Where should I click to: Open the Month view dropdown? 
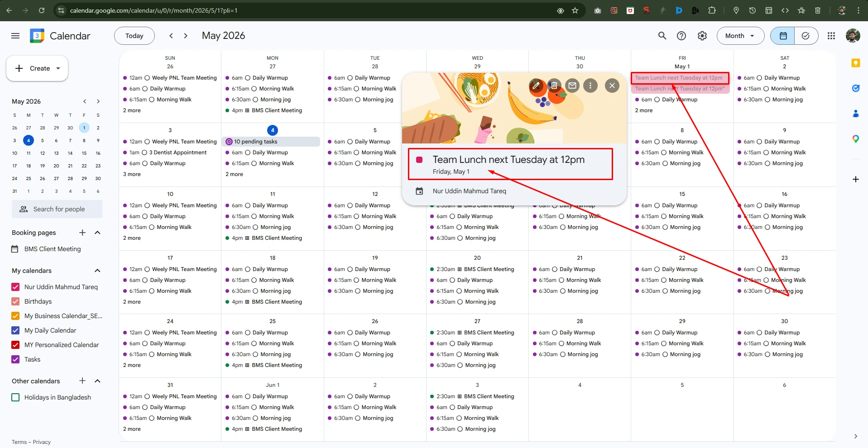pyautogui.click(x=740, y=36)
